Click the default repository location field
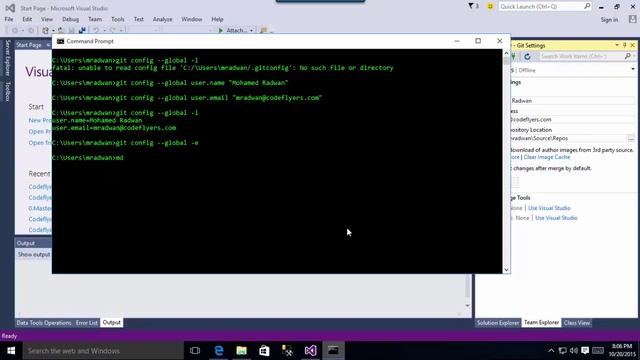 point(568,138)
